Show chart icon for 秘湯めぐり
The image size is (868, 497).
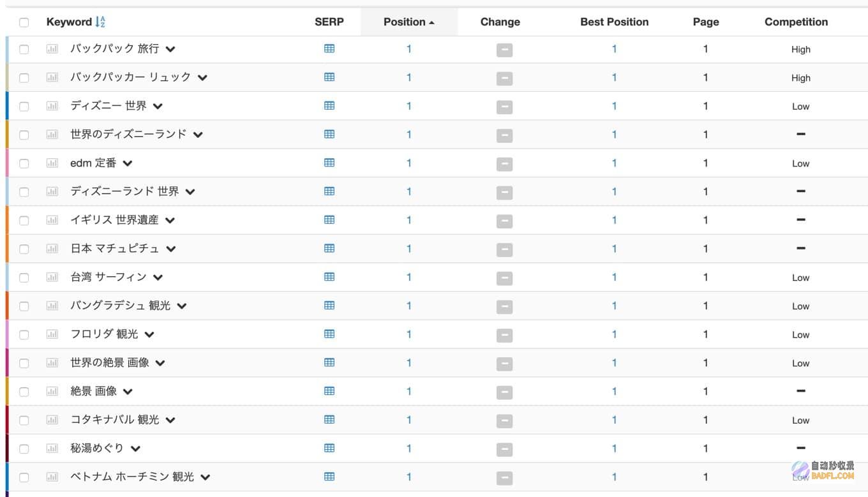pyautogui.click(x=52, y=449)
